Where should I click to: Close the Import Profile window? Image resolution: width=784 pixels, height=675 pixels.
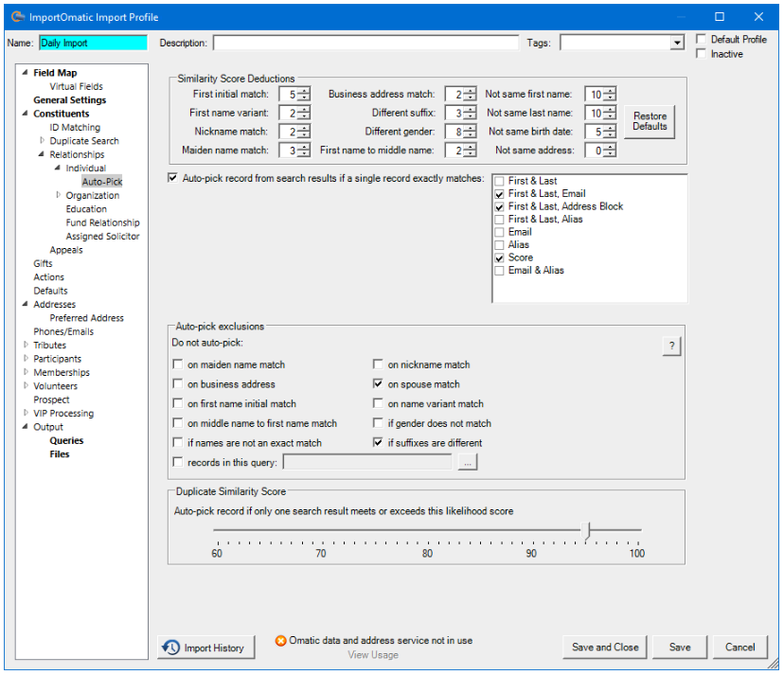click(758, 16)
